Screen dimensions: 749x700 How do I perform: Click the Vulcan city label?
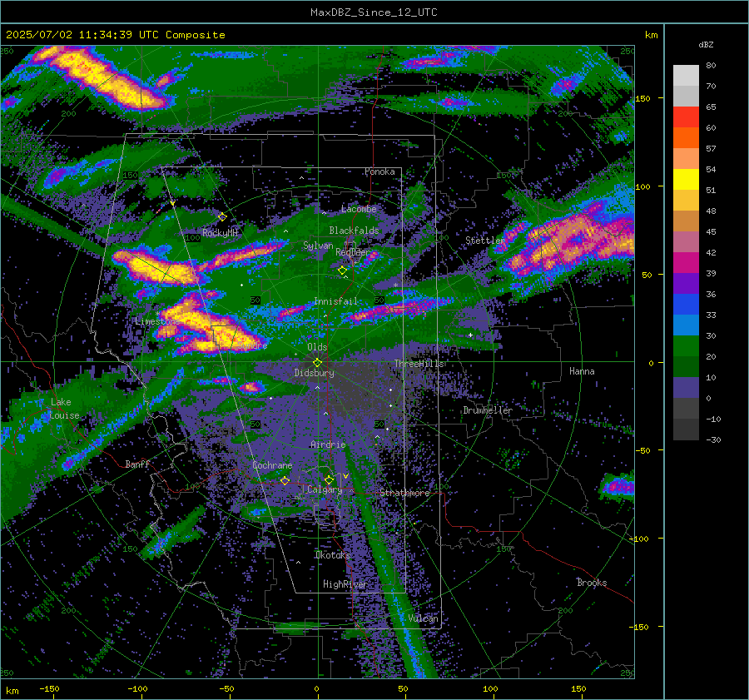[423, 618]
